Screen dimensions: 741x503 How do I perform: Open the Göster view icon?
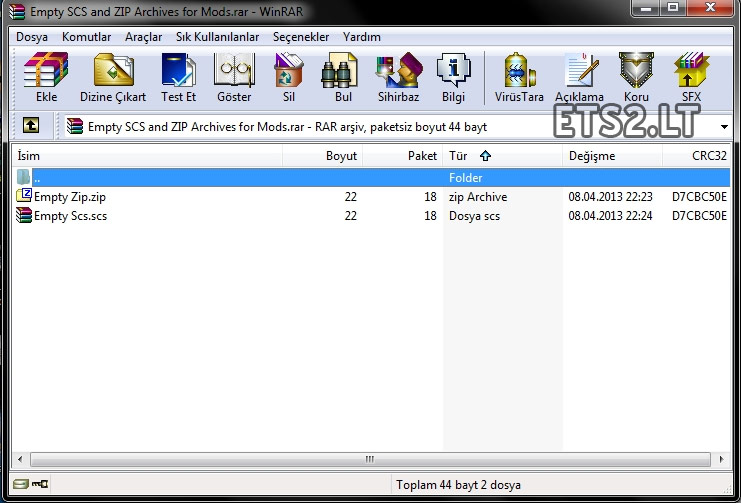tap(234, 70)
